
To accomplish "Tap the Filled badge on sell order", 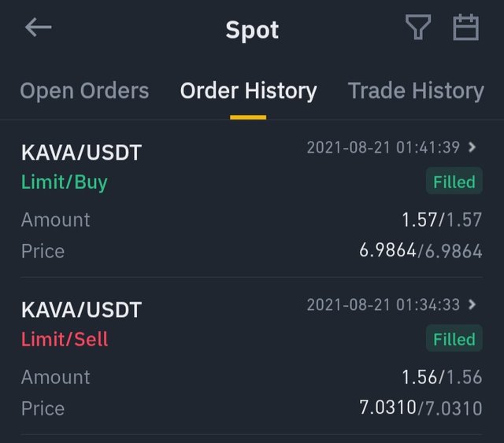I will click(454, 338).
